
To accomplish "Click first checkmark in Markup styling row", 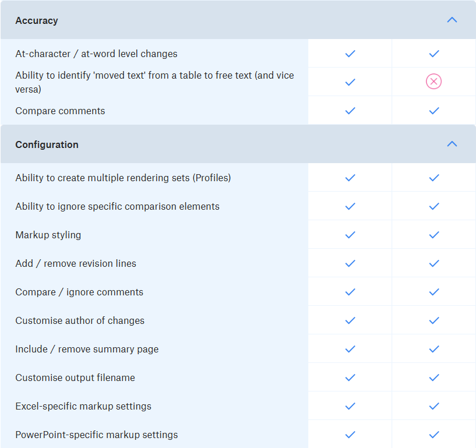I will pyautogui.click(x=350, y=235).
